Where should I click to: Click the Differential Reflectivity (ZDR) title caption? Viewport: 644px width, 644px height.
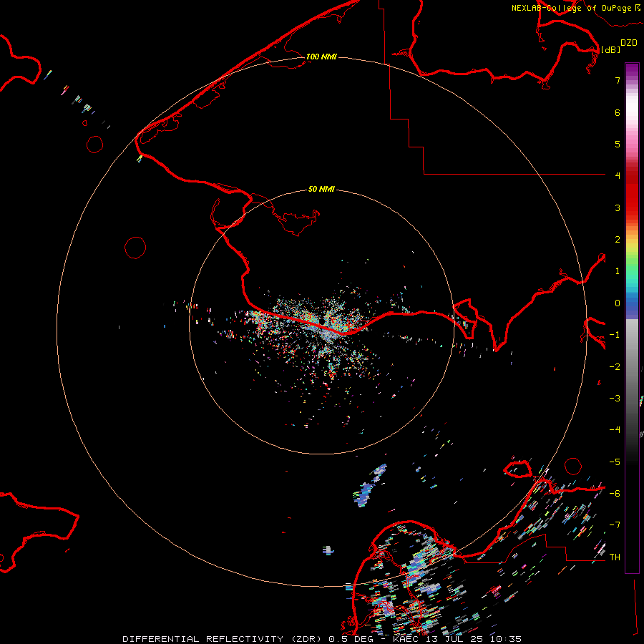pyautogui.click(x=322, y=639)
